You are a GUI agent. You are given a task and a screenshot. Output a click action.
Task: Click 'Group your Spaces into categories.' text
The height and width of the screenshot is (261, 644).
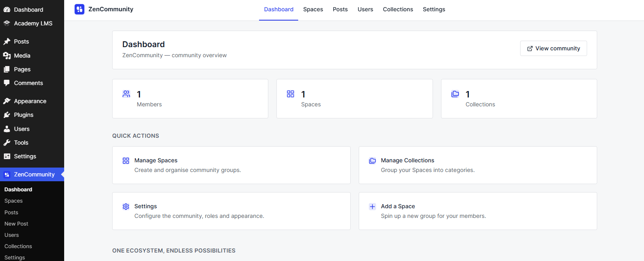click(428, 170)
